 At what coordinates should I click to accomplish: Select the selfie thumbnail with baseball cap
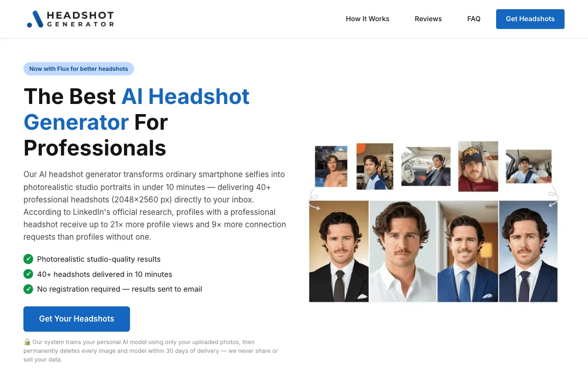tap(478, 166)
